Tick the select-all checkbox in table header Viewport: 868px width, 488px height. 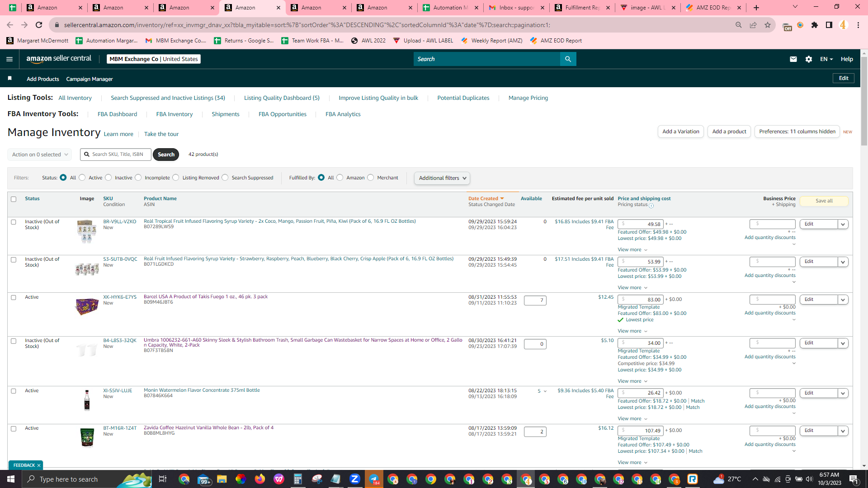(14, 199)
